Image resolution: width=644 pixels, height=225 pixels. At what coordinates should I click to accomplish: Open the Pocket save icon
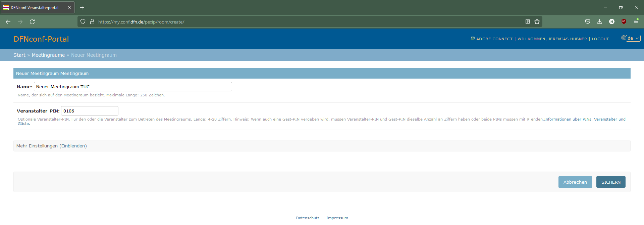(588, 22)
